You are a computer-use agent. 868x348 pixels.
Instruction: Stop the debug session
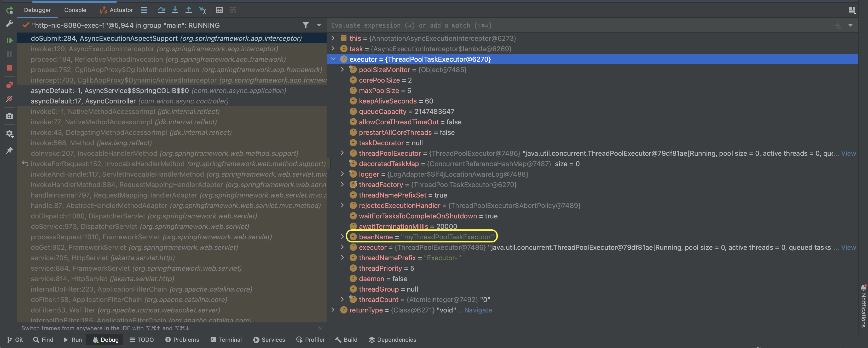click(x=9, y=68)
